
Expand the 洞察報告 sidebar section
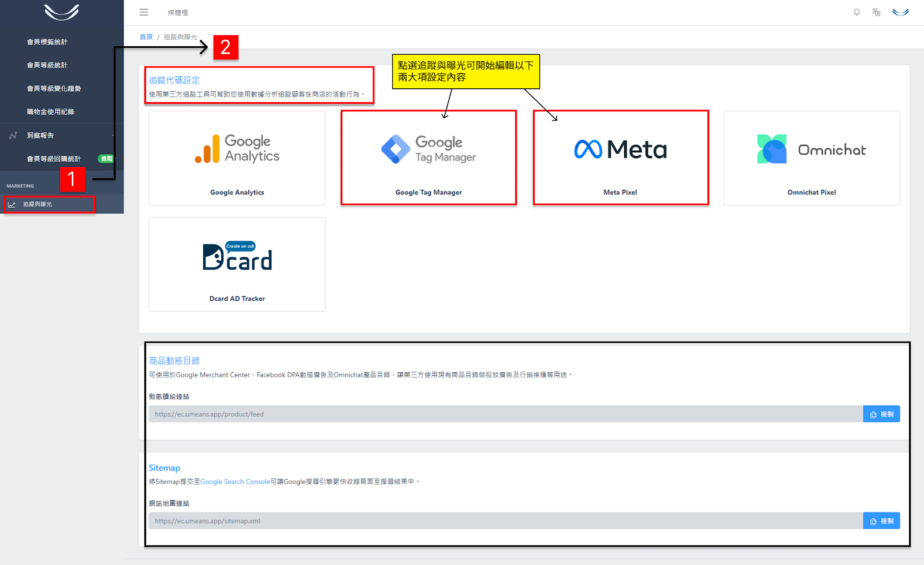(62, 136)
